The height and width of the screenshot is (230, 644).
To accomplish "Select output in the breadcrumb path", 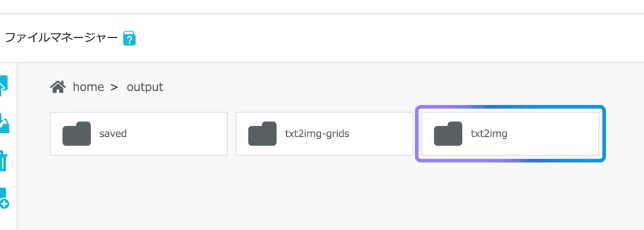I will pos(145,87).
